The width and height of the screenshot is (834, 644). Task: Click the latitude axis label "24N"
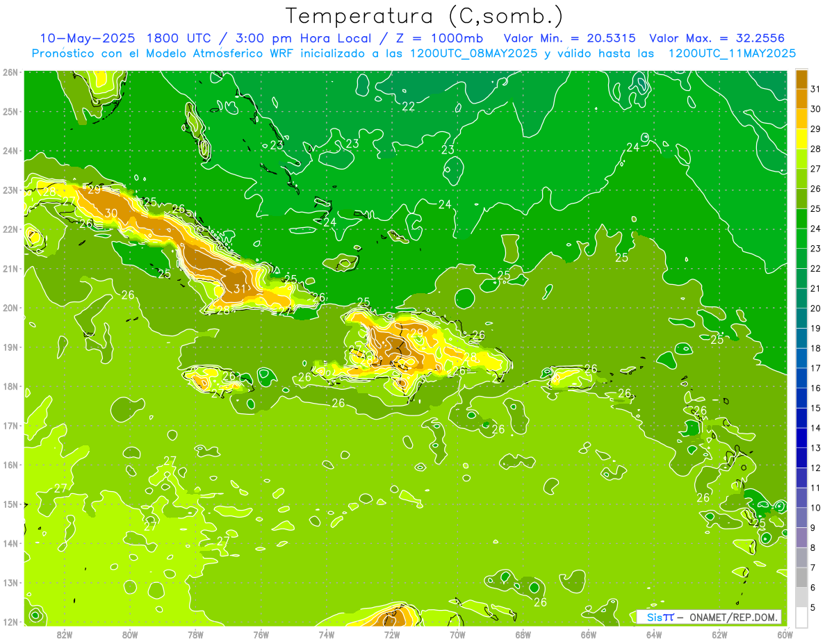click(x=11, y=151)
